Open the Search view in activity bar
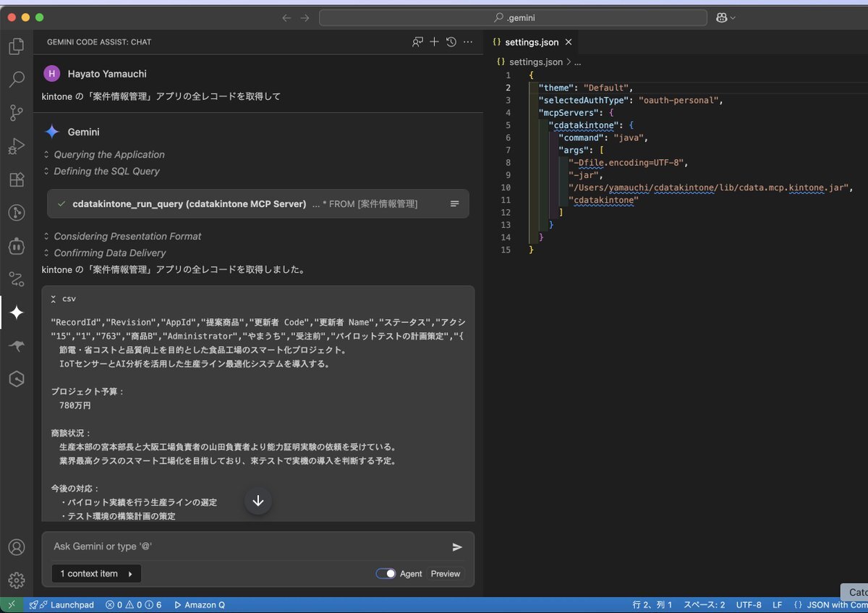868x613 pixels. (x=16, y=80)
